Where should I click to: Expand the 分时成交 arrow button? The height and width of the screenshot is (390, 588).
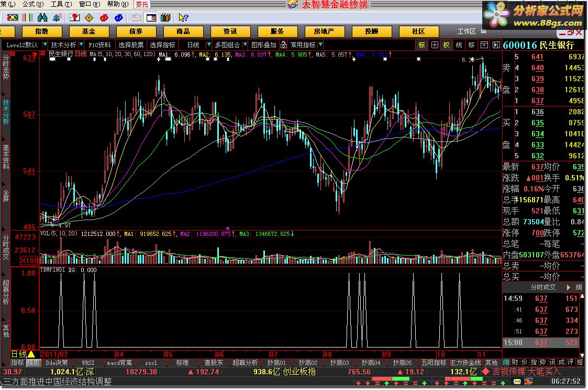tap(569, 287)
